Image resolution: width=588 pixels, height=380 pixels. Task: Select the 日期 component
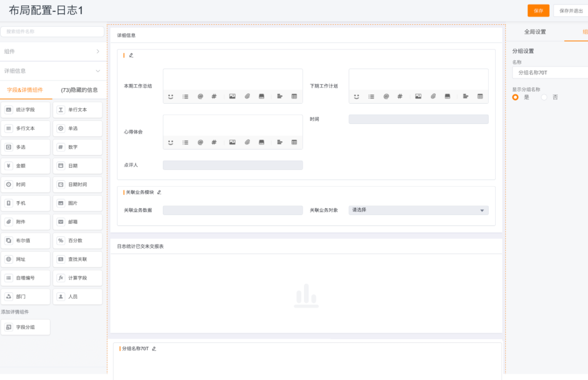tap(78, 166)
